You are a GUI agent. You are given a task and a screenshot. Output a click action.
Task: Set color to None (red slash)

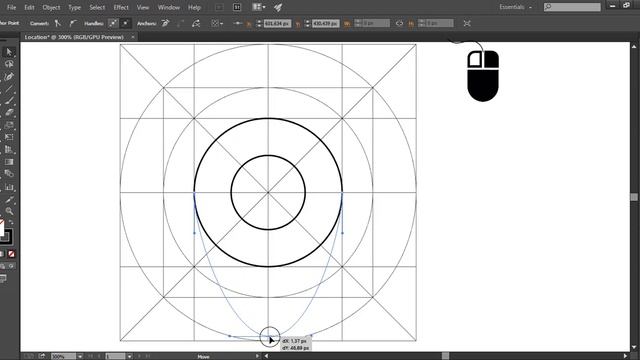point(11,254)
